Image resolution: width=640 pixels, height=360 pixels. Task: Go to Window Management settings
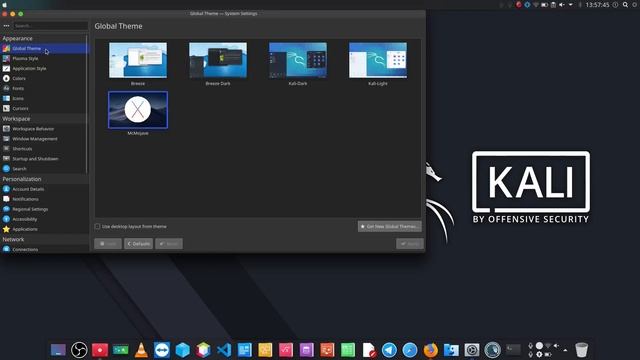44,139
